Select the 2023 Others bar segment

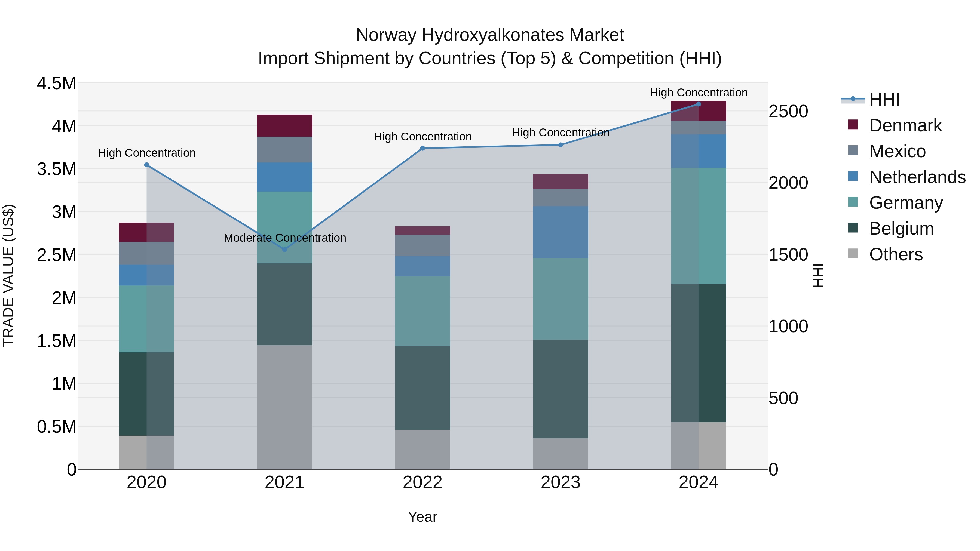(561, 454)
